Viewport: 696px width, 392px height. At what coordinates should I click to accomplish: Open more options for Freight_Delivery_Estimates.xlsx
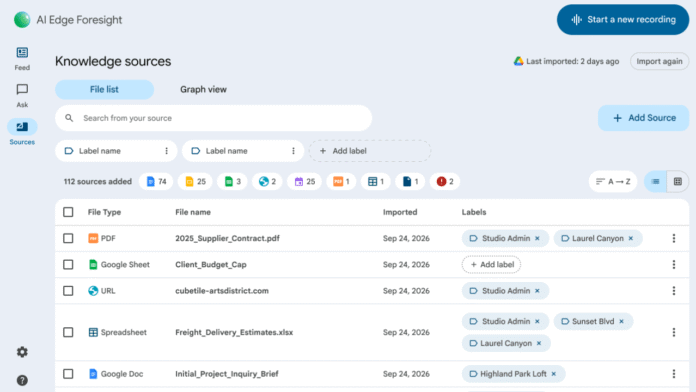(674, 332)
